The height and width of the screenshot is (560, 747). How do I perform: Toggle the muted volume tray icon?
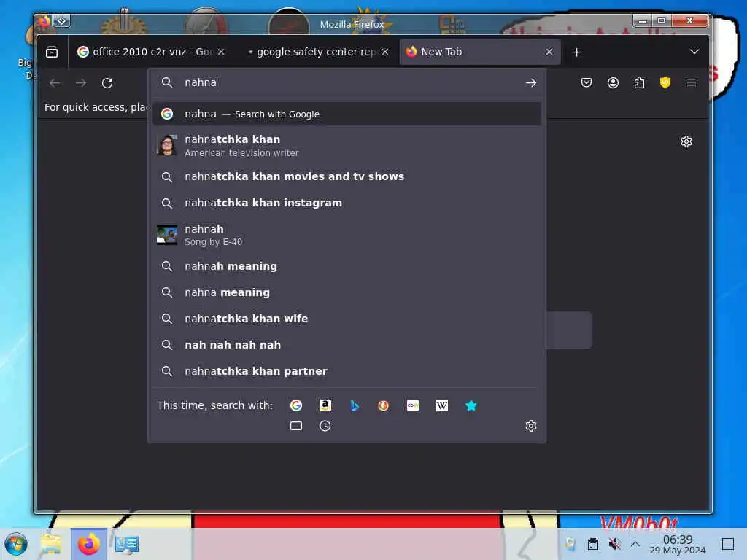[614, 544]
